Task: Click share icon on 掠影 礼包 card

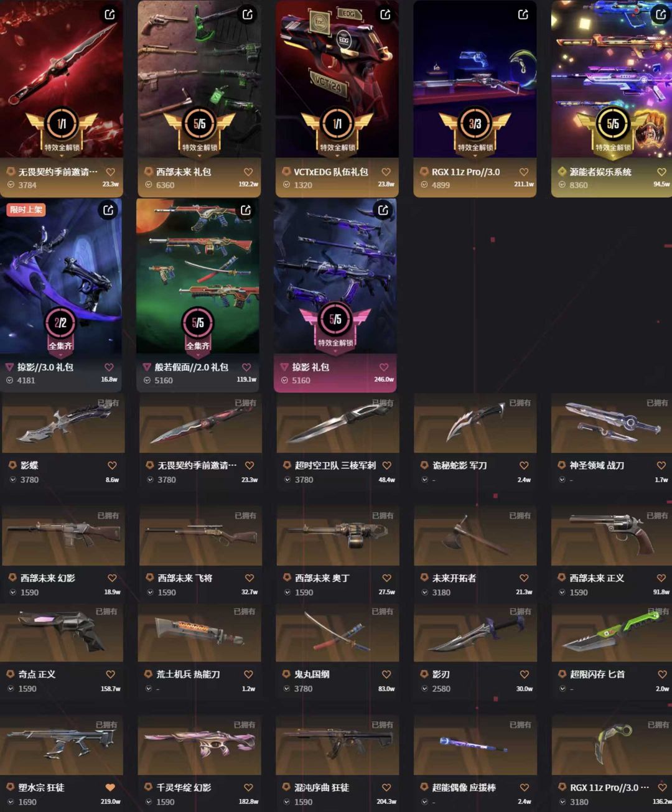Action: point(383,210)
